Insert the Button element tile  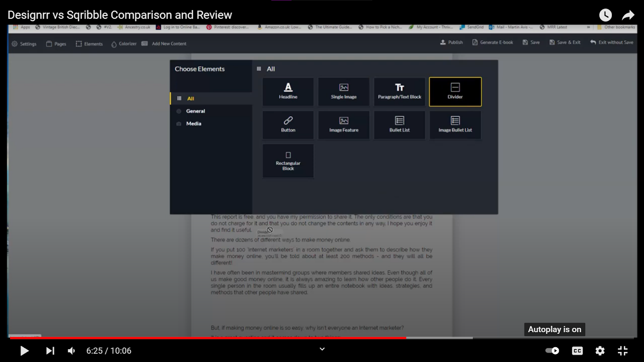tap(288, 125)
